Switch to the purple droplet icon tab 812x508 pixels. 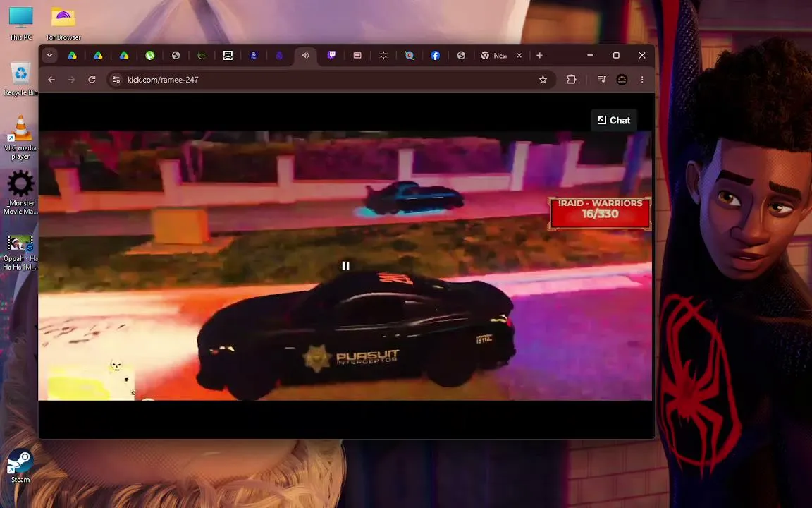tap(279, 56)
